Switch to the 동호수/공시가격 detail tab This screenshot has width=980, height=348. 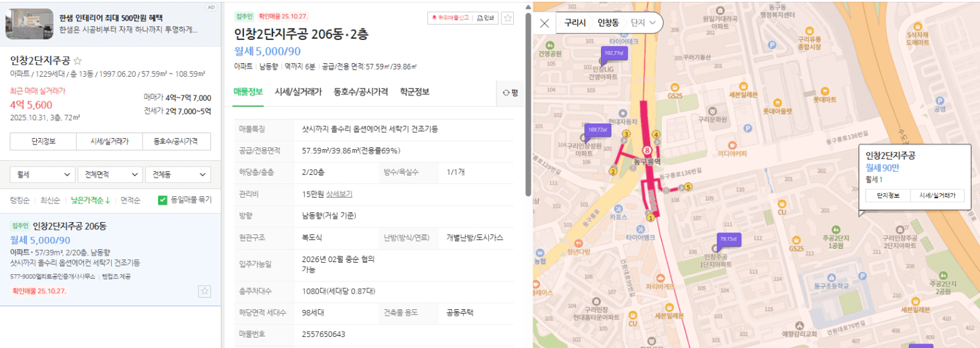point(361,92)
